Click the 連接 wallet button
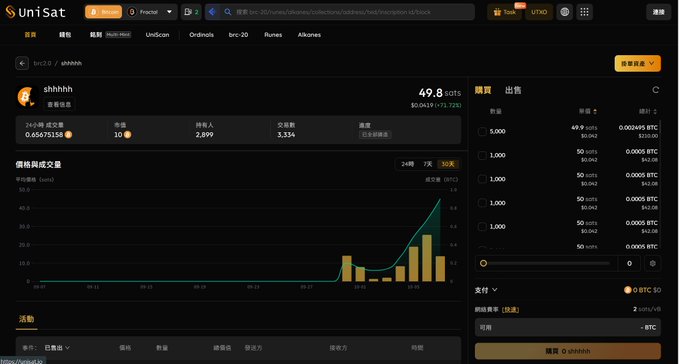The height and width of the screenshot is (364, 679). [x=658, y=12]
